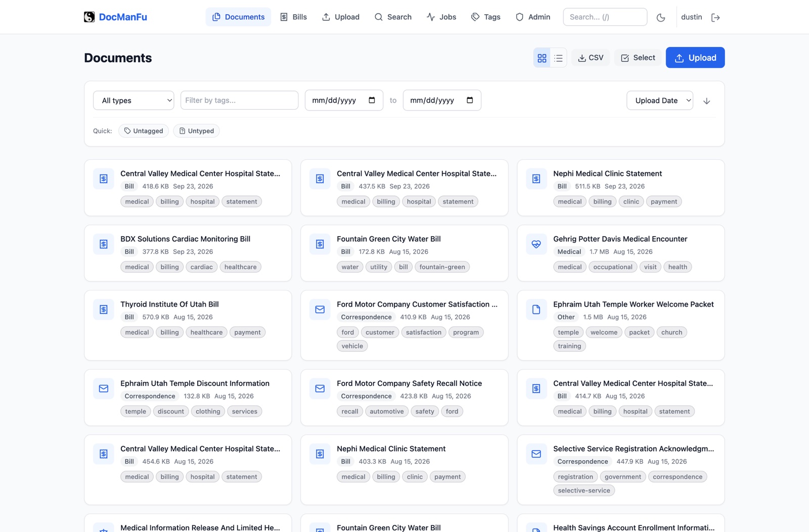Reverse sort direction arrow
This screenshot has height=532, width=809.
click(x=707, y=101)
